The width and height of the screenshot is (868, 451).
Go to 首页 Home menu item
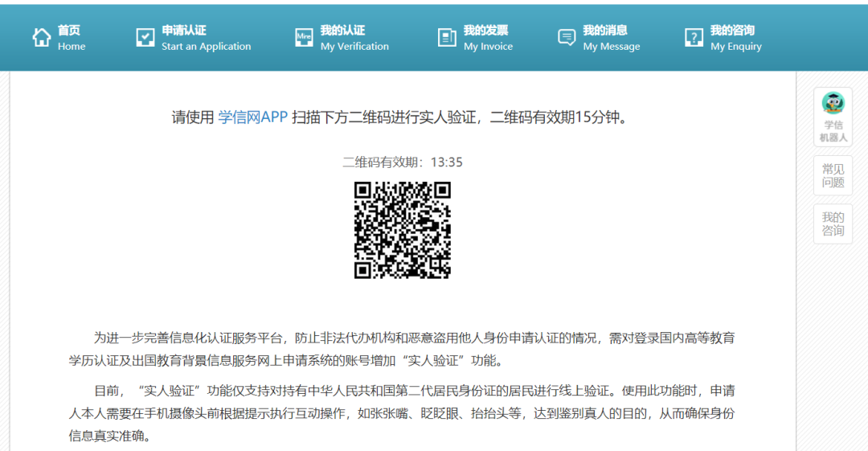pyautogui.click(x=59, y=38)
